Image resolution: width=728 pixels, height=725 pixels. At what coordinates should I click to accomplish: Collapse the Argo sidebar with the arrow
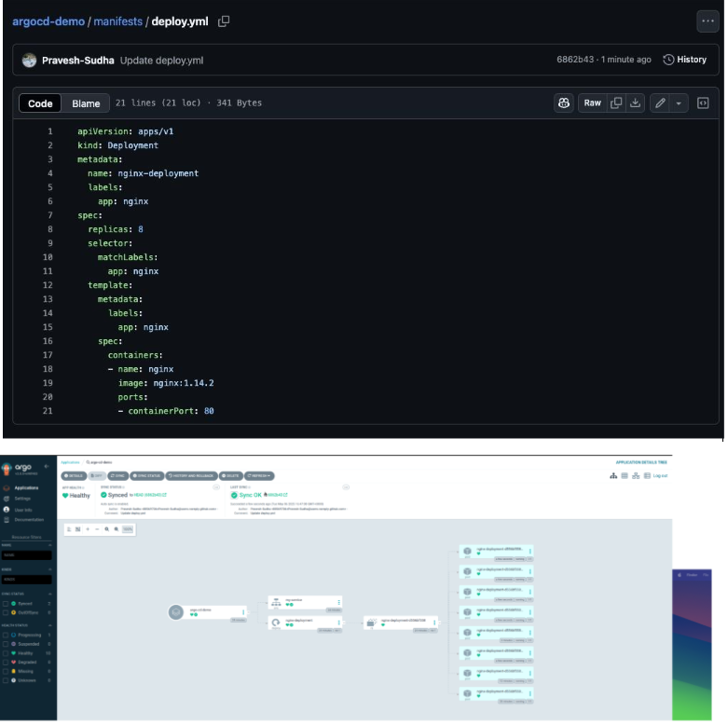(x=47, y=466)
